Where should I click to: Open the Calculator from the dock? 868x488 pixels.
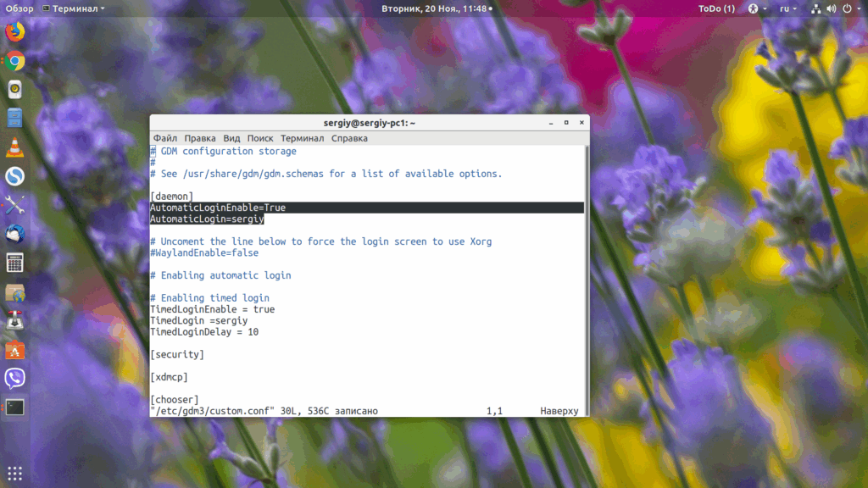(x=15, y=263)
